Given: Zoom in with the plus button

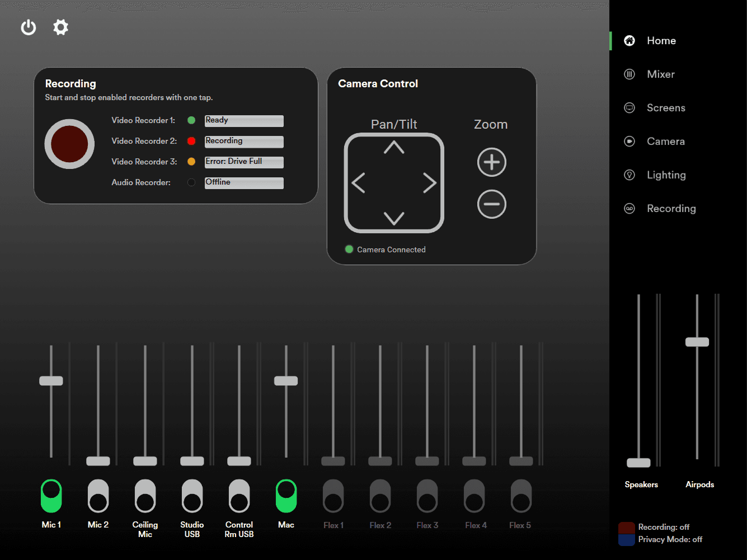Looking at the screenshot, I should point(492,162).
